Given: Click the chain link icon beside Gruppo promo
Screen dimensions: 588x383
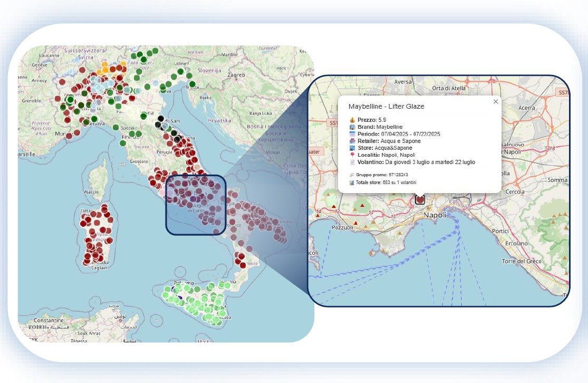Looking at the screenshot, I should point(352,174).
